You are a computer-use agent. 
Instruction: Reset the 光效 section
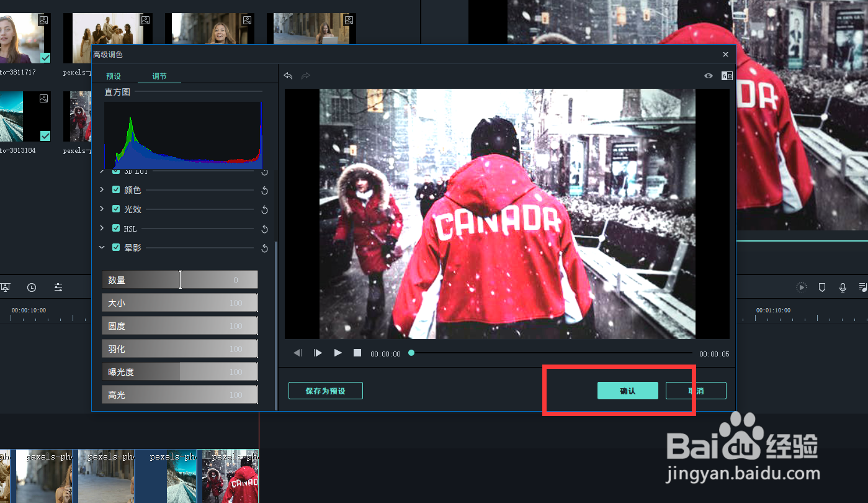pos(264,210)
